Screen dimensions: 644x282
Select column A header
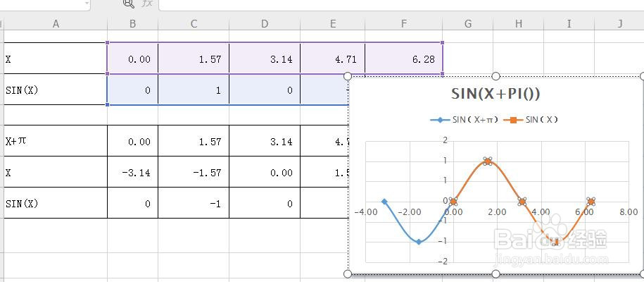point(56,24)
